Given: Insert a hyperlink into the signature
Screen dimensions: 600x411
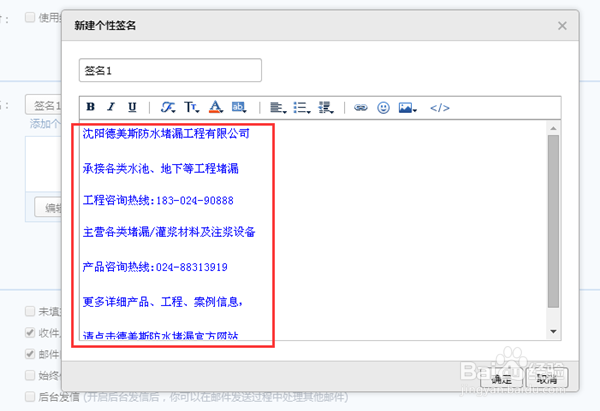Looking at the screenshot, I should 360,108.
